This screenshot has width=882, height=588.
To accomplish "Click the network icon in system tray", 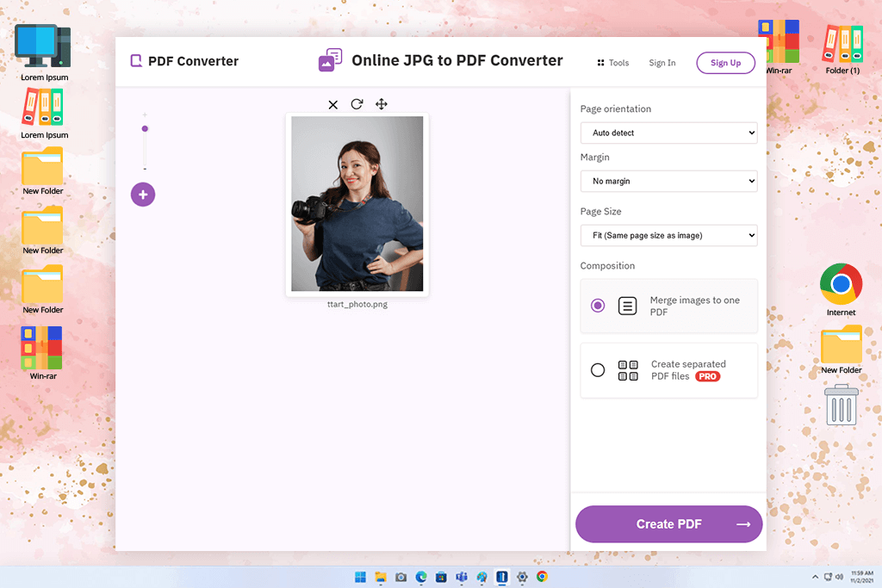I will (828, 577).
